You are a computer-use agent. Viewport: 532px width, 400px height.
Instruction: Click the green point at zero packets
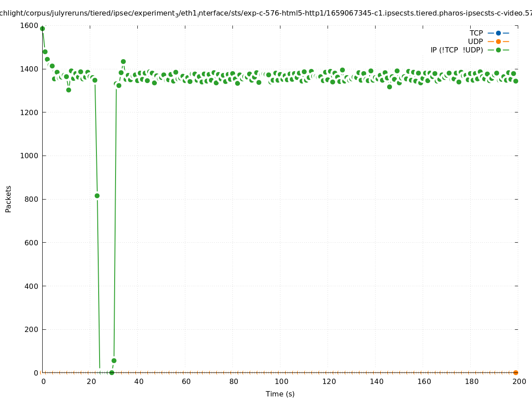click(x=112, y=372)
